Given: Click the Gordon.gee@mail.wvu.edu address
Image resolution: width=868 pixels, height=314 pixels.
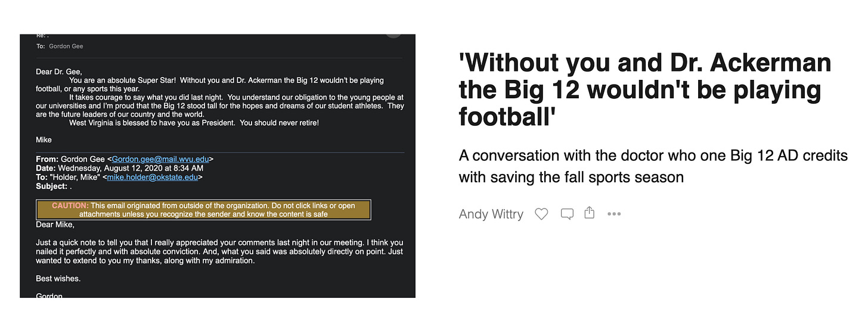Looking at the screenshot, I should 161,159.
